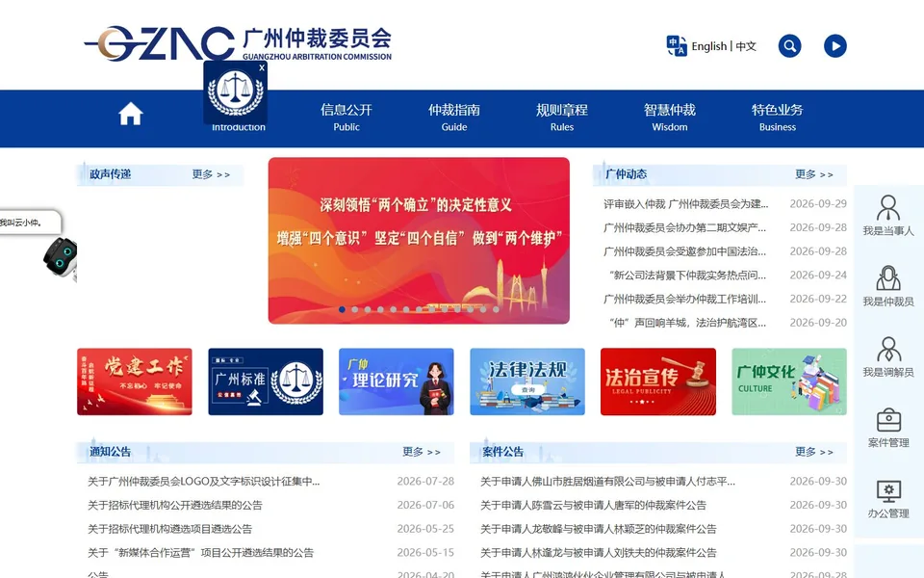View more under 案件公告
This screenshot has width=924, height=578.
click(x=814, y=452)
